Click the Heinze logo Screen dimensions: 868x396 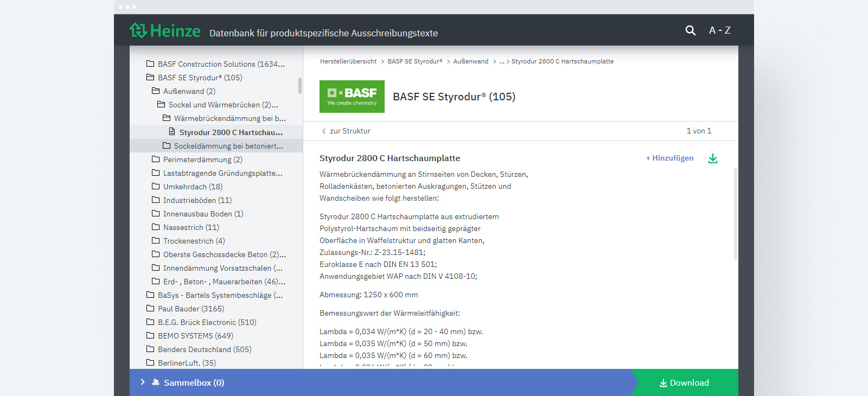(165, 31)
